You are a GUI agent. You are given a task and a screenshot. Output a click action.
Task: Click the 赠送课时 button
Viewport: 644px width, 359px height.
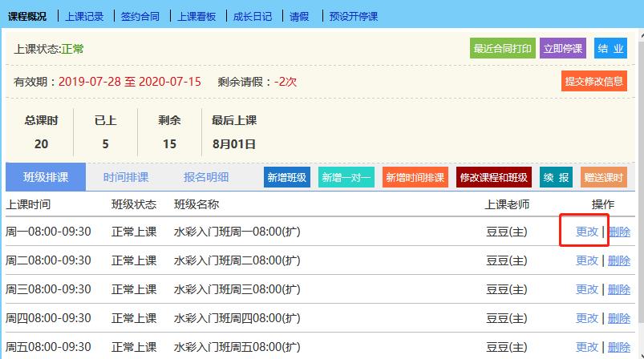603,178
